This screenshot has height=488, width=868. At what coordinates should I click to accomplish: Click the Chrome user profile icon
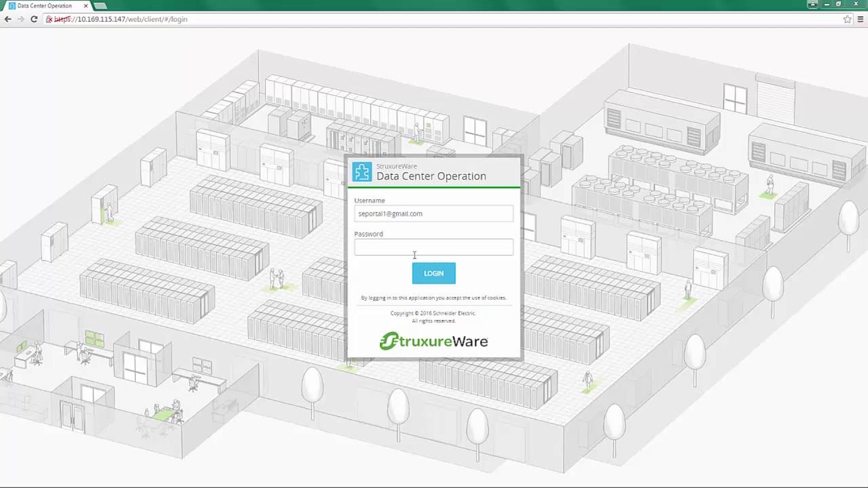[812, 4]
